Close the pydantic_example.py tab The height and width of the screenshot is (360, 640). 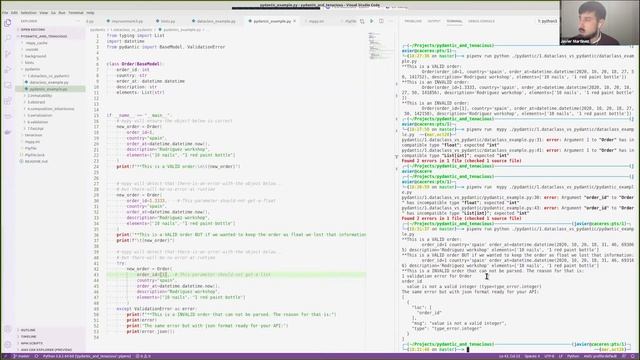(295, 21)
